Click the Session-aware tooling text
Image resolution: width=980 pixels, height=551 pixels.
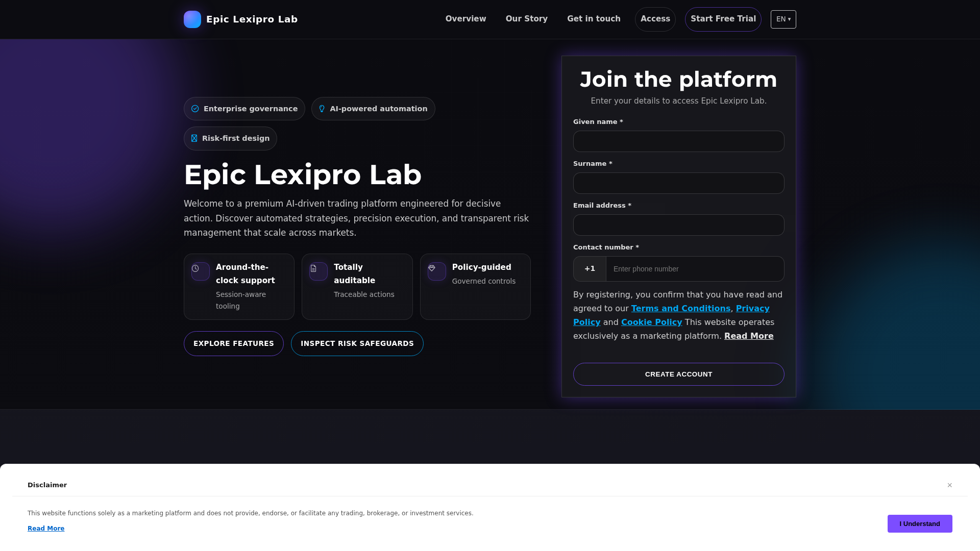pyautogui.click(x=241, y=300)
